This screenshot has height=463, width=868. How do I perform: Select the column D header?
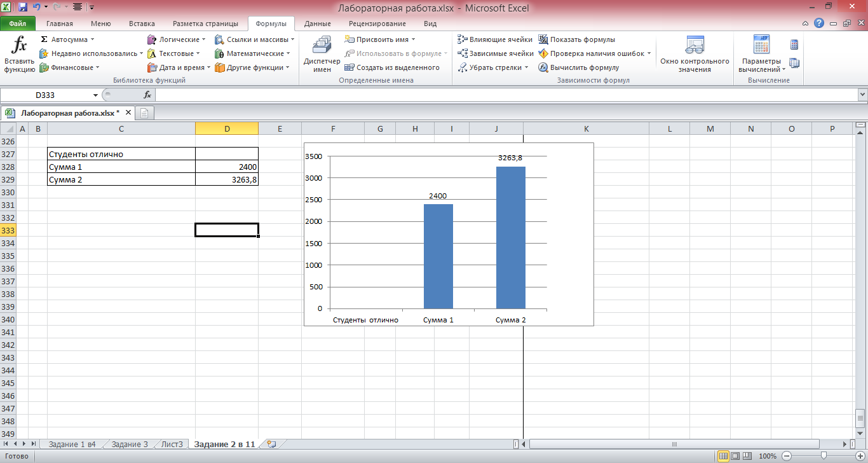click(227, 128)
